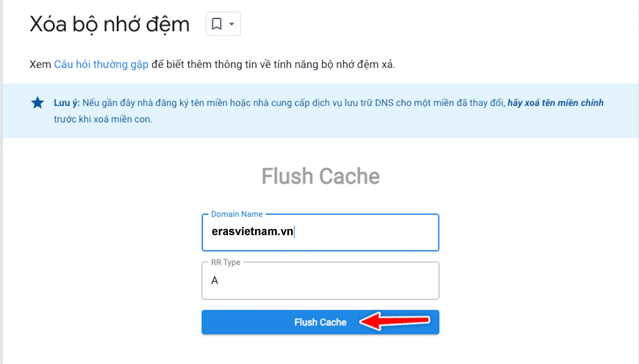
Task: Click the emphasized hãy xoá tên miền chính text
Action: (x=555, y=103)
